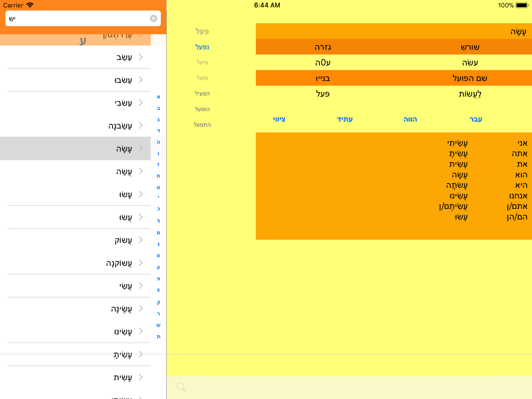532x399 pixels.
Task: Select the פעל binyan at top
Action: click(202, 31)
